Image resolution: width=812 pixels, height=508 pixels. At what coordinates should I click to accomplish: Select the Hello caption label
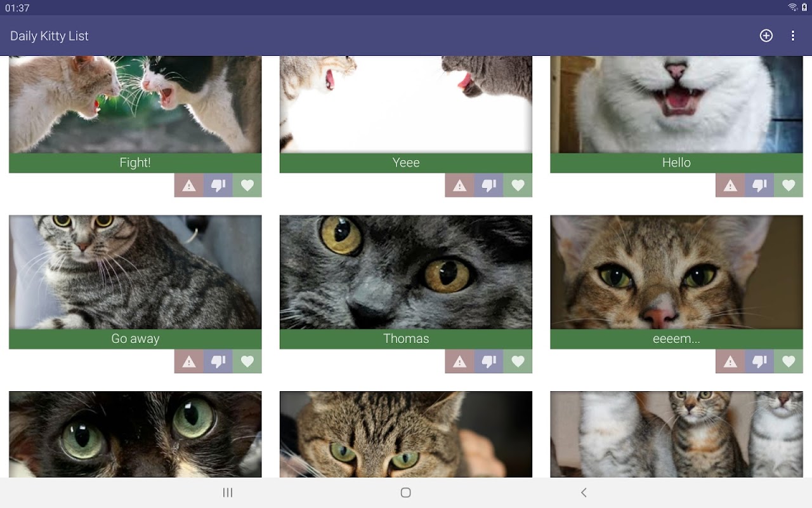pos(676,163)
